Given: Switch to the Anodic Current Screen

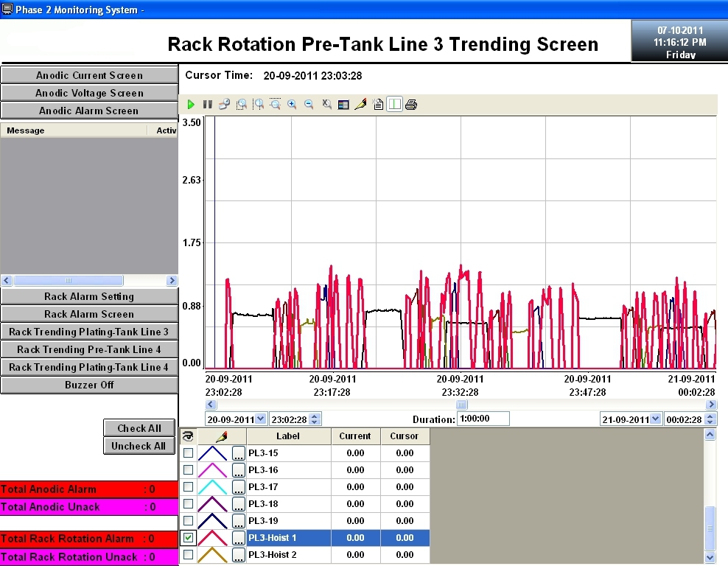Looking at the screenshot, I should click(89, 74).
